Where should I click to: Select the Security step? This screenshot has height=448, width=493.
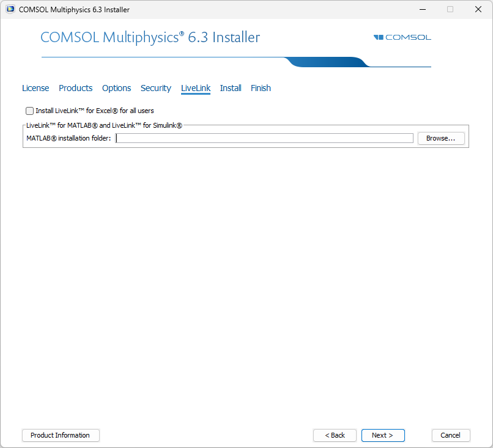pyautogui.click(x=156, y=88)
